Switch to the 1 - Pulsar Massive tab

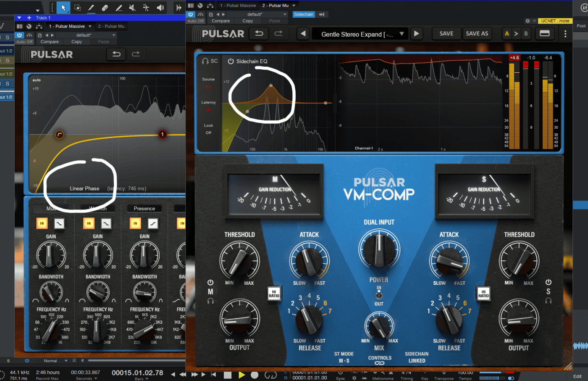(x=67, y=26)
